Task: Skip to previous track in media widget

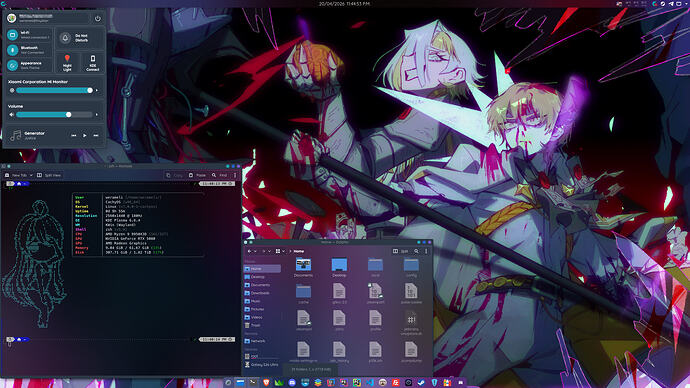Action: click(x=74, y=135)
